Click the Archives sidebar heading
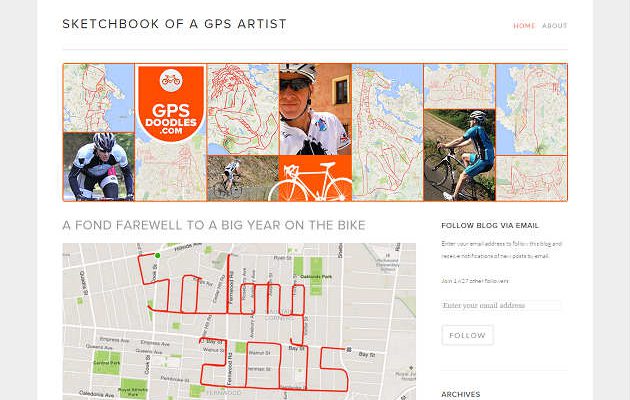Screen dimensions: 630x400 click(461, 394)
